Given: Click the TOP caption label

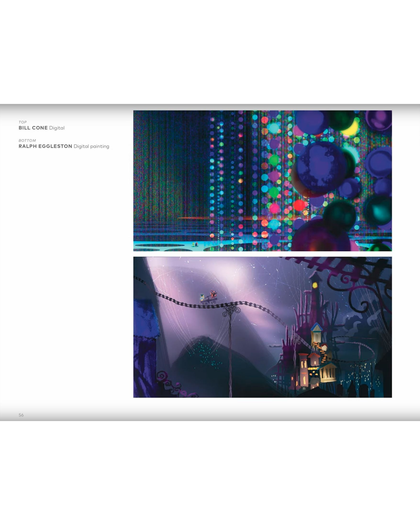Looking at the screenshot, I should pyautogui.click(x=23, y=122).
